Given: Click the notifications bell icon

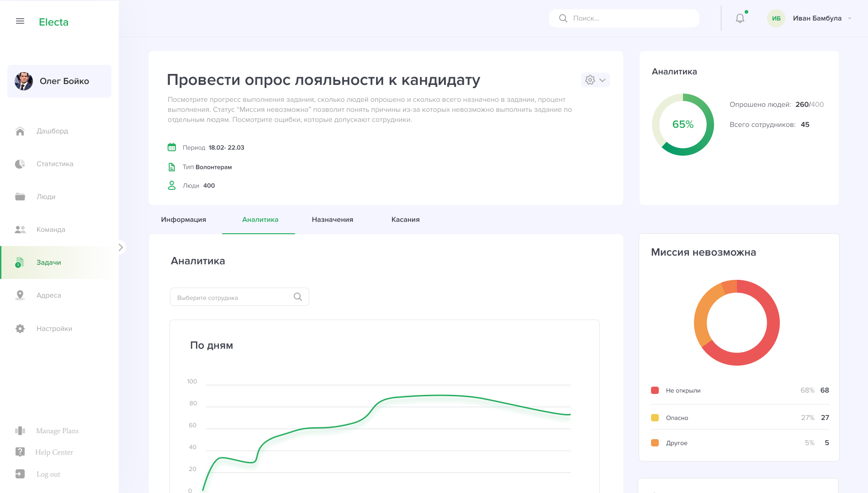Looking at the screenshot, I should tap(740, 18).
